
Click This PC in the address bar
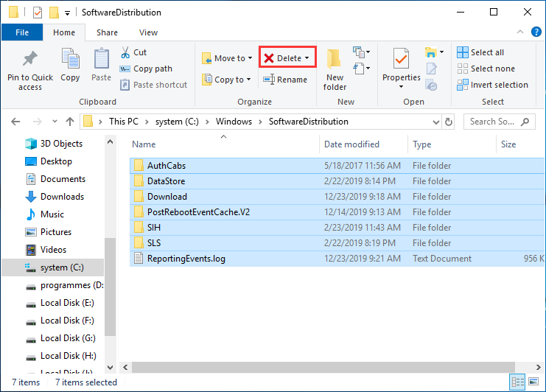[124, 122]
